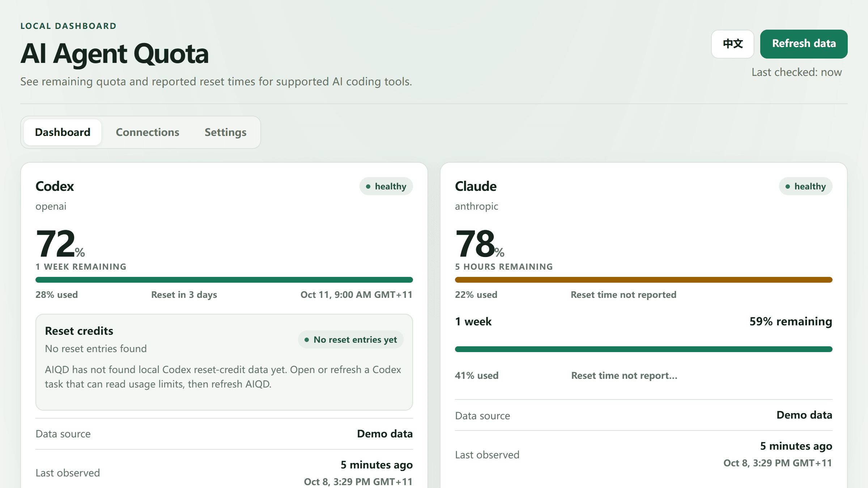Screen dimensions: 868x488
Task: Click the '41% used' label
Action: tap(477, 376)
